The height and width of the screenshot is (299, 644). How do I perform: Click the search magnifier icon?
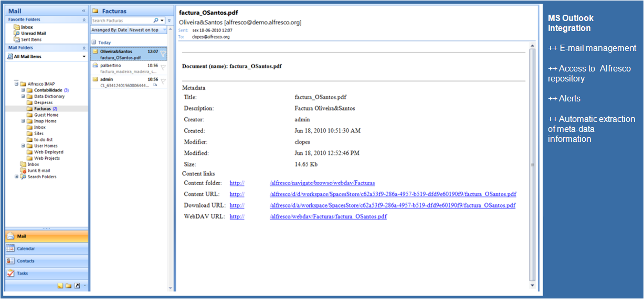(x=156, y=20)
